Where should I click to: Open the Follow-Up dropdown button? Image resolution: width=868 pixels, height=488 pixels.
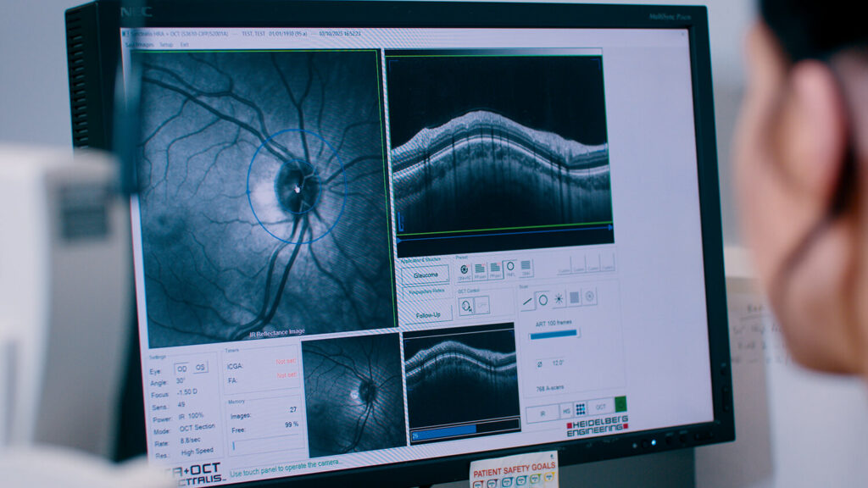pos(427,314)
